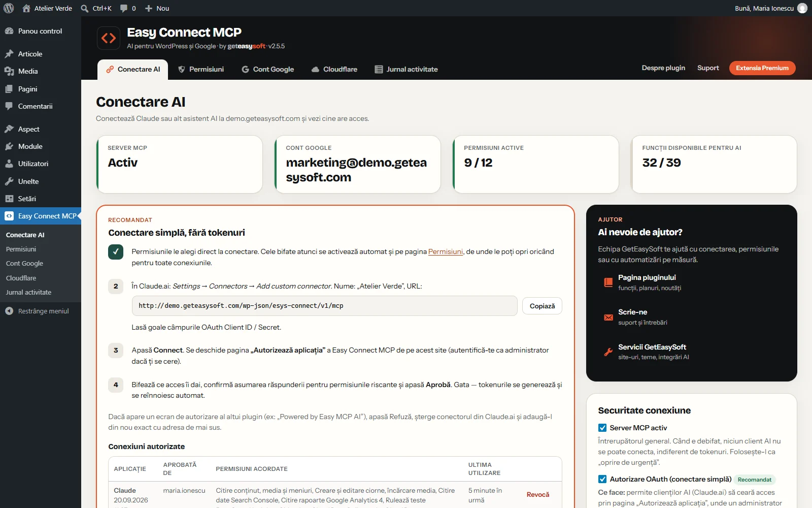The width and height of the screenshot is (812, 508).
Task: Click the Recomandat badge next to OAuth
Action: pyautogui.click(x=755, y=480)
